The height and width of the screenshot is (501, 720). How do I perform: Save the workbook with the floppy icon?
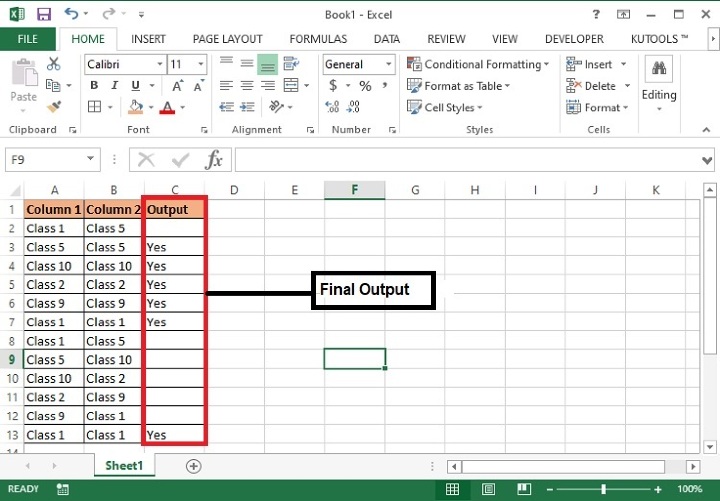pos(44,14)
